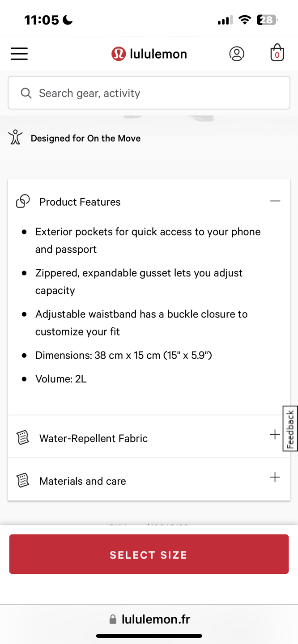
Task: Open the Feedback side tab
Action: [290, 428]
